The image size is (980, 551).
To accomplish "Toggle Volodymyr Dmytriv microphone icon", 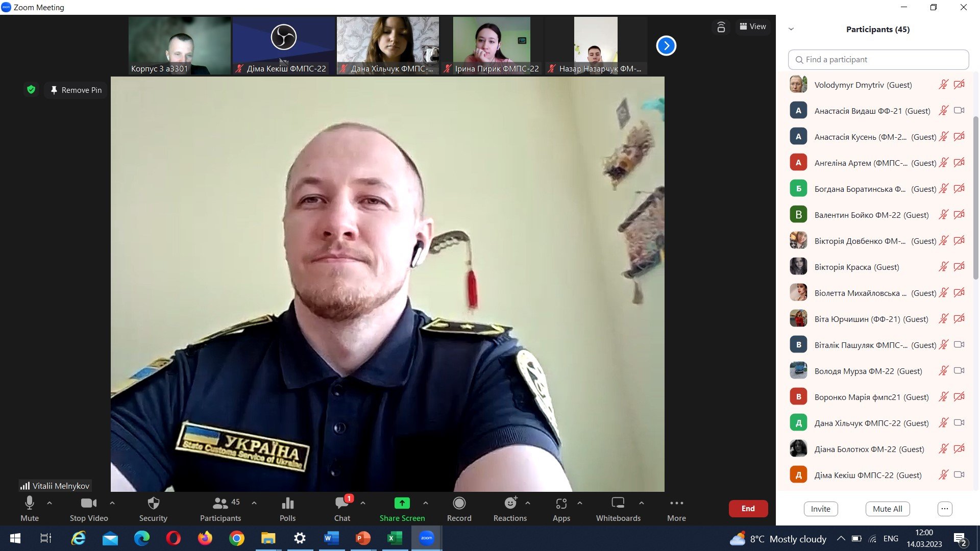I will [x=943, y=85].
